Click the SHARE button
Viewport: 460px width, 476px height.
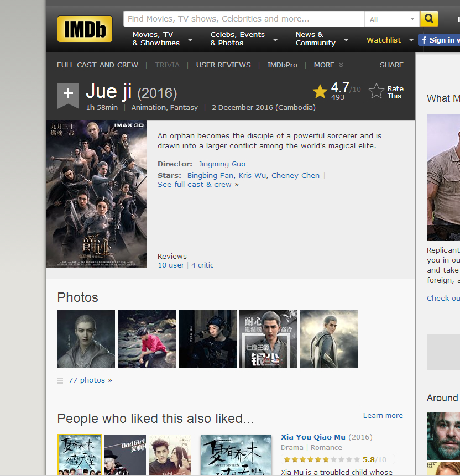point(391,65)
